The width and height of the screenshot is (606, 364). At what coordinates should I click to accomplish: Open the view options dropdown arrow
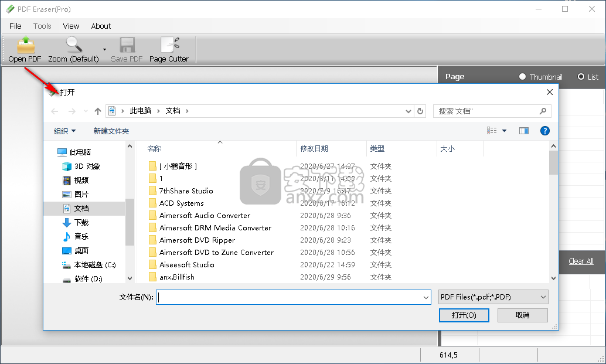pos(505,131)
